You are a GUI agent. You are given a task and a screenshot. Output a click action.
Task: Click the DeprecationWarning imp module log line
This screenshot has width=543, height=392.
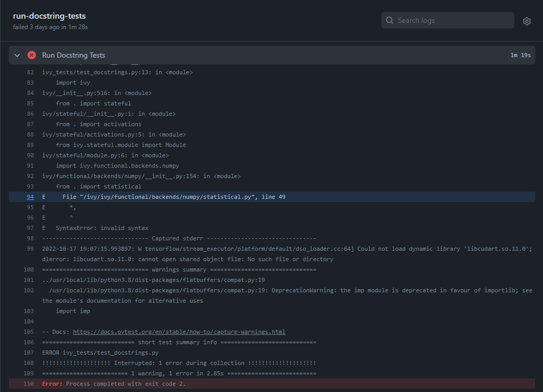tap(287, 295)
